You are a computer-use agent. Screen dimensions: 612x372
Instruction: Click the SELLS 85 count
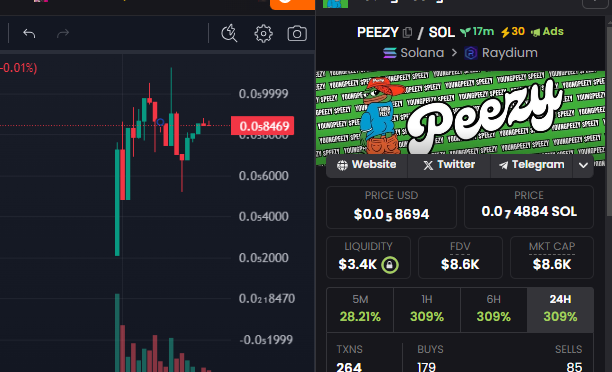(x=574, y=367)
